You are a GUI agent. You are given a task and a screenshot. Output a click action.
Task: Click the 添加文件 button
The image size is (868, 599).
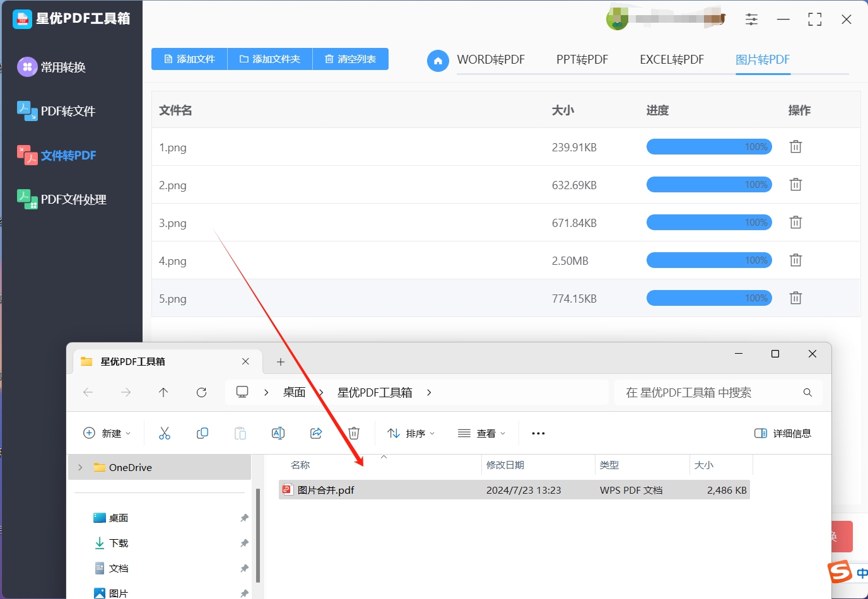[x=189, y=59]
